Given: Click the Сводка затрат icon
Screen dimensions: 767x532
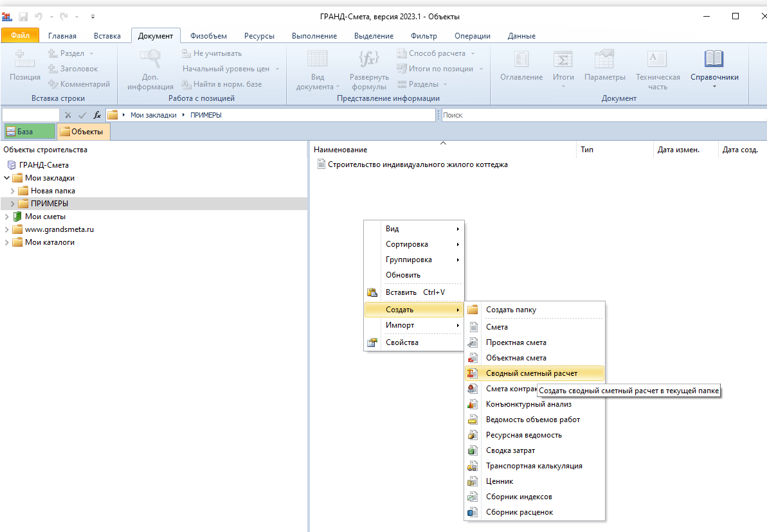Looking at the screenshot, I should click(x=472, y=450).
